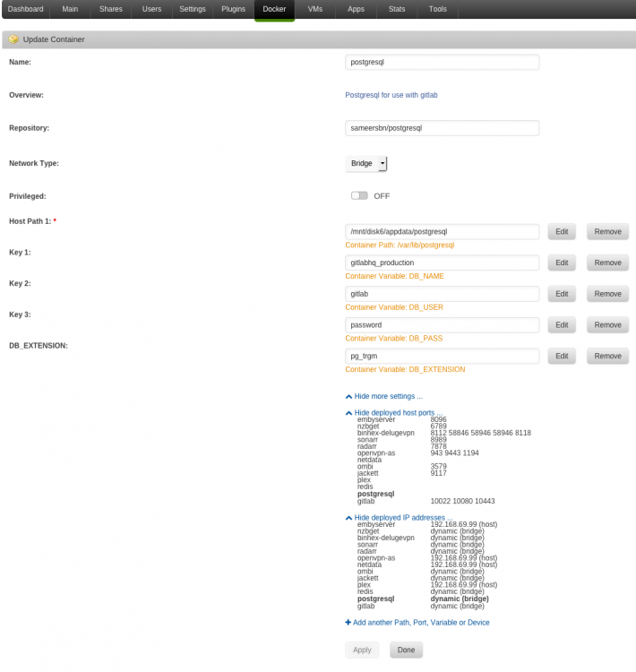
Task: Click the embyserver port 8096
Action: point(438,419)
